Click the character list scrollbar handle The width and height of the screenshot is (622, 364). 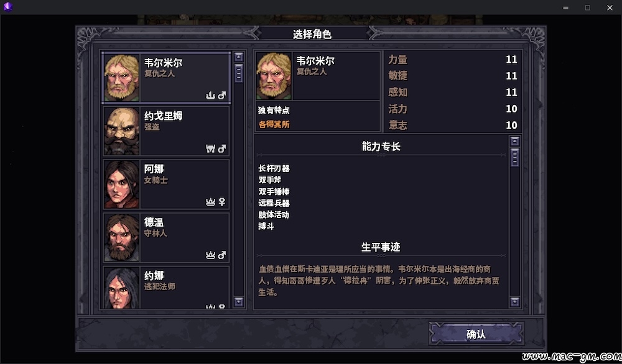pos(238,73)
